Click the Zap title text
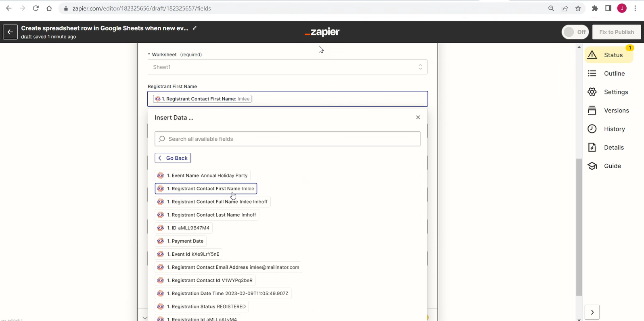Viewport: 644px width, 321px height. [x=105, y=28]
